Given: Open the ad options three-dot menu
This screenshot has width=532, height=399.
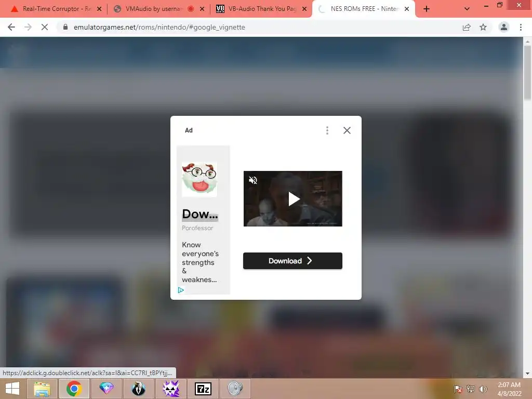Looking at the screenshot, I should [x=327, y=130].
